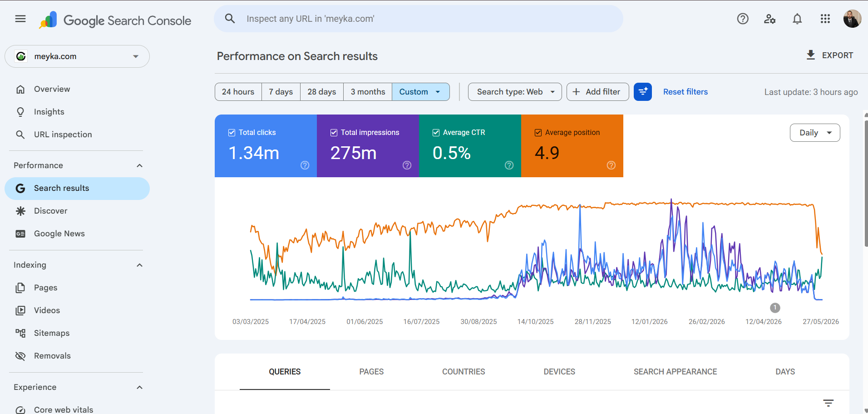868x414 pixels.
Task: Click the page vertical scrollbar
Action: coord(866,184)
